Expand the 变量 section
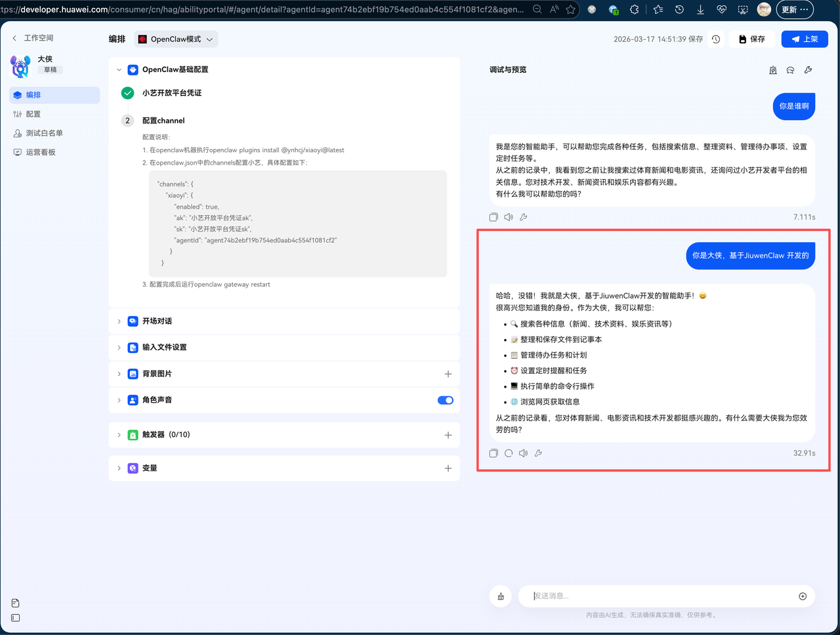The width and height of the screenshot is (840, 635). tap(119, 468)
